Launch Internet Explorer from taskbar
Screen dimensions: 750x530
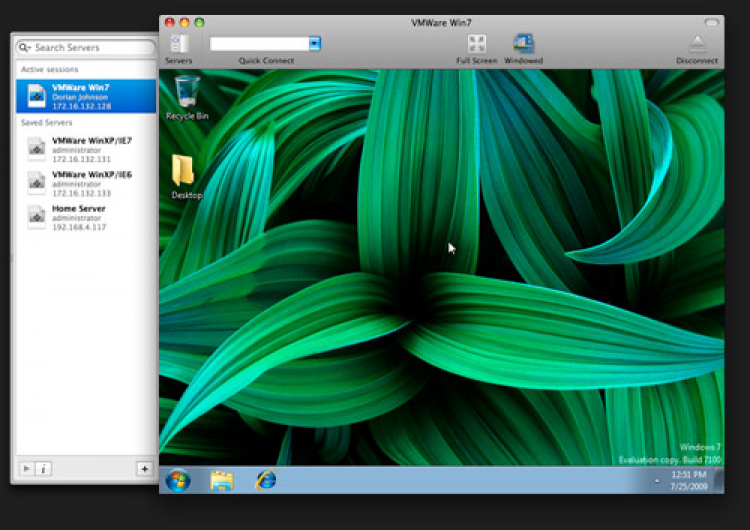(x=265, y=480)
